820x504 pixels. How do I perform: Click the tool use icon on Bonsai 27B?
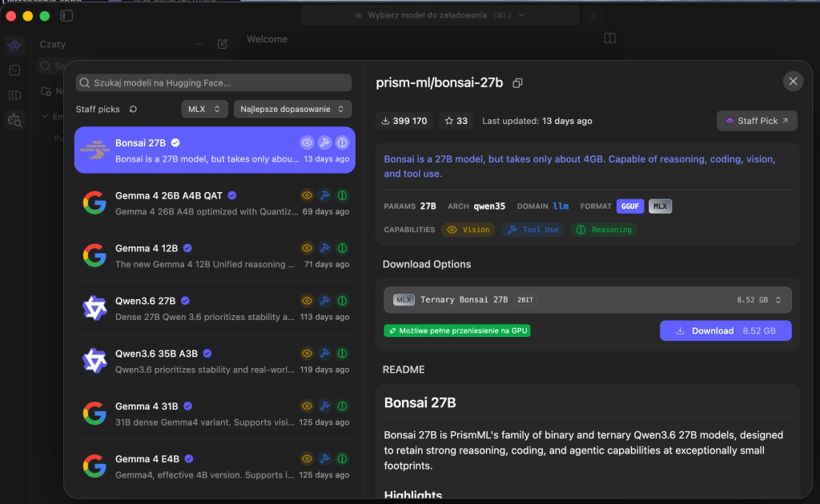pos(325,142)
